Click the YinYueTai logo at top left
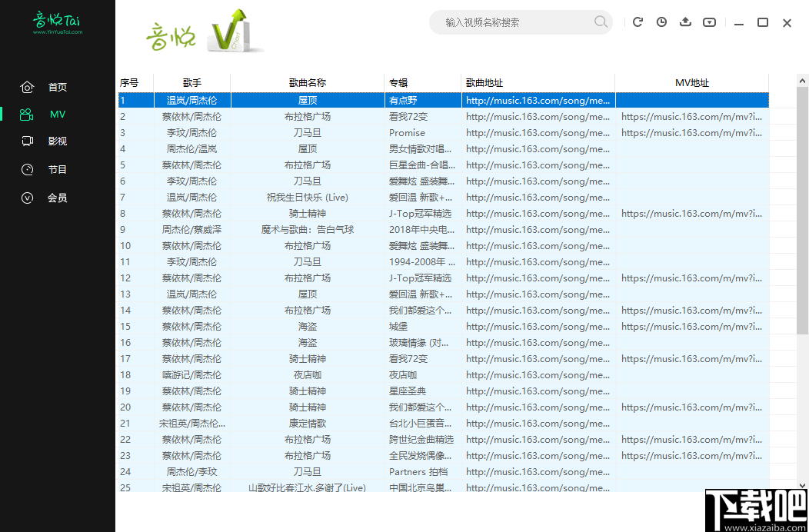Viewport: 809px width, 532px height. click(x=57, y=23)
